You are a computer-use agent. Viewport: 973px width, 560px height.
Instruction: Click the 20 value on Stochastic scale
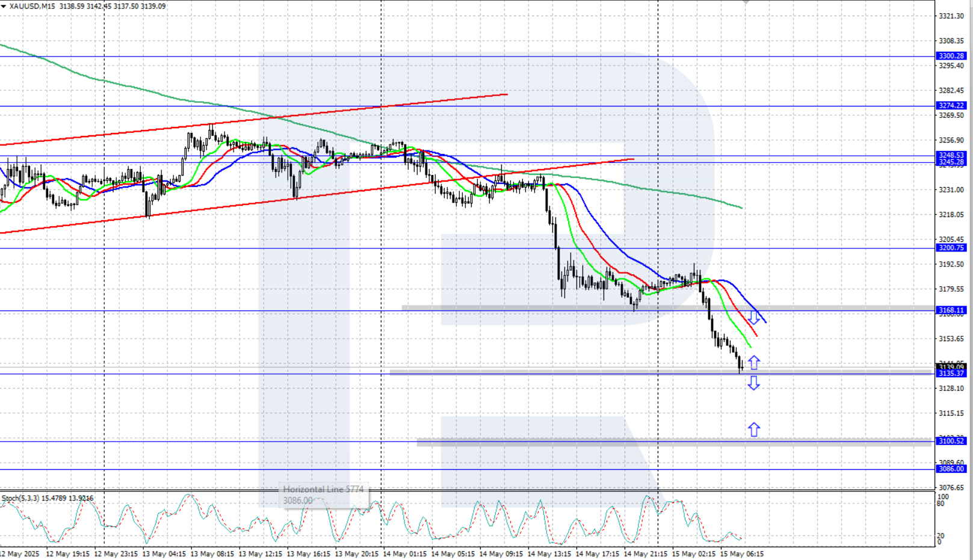tap(941, 535)
